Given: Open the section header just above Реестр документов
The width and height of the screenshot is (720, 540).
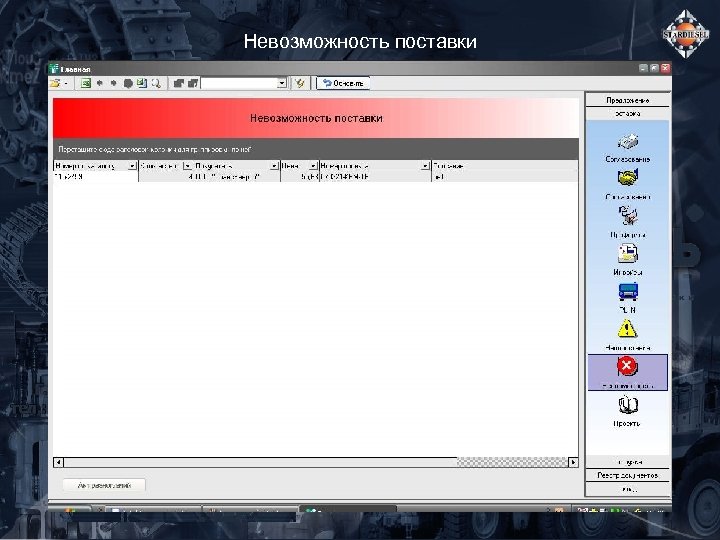Looking at the screenshot, I should tap(628, 462).
